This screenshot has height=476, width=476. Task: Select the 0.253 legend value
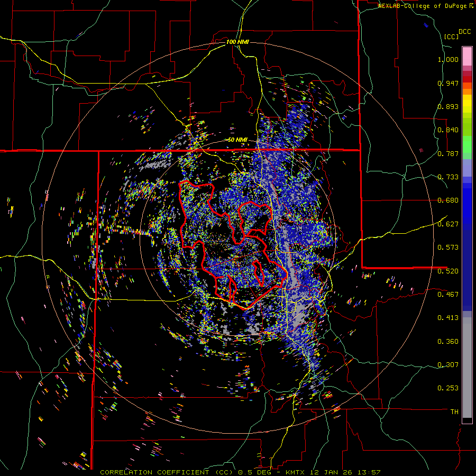448,388
